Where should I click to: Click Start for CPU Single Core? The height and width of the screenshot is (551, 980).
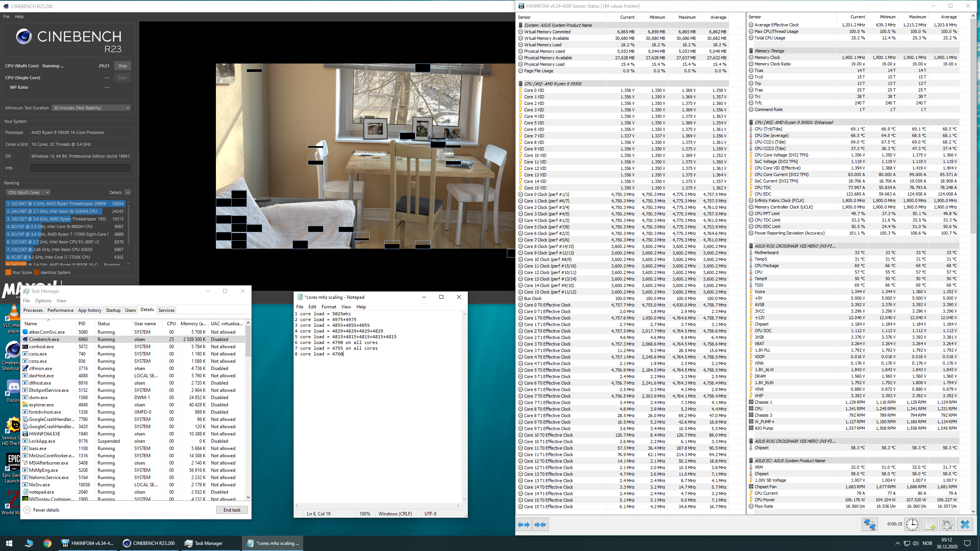122,78
